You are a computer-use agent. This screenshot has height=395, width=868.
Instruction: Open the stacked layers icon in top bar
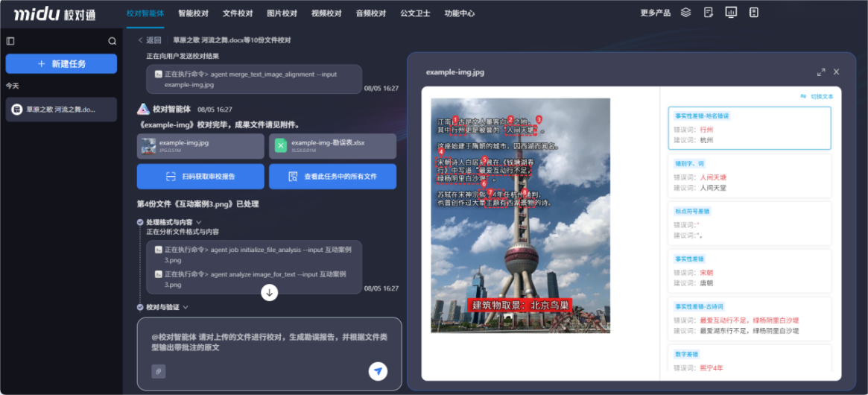685,12
